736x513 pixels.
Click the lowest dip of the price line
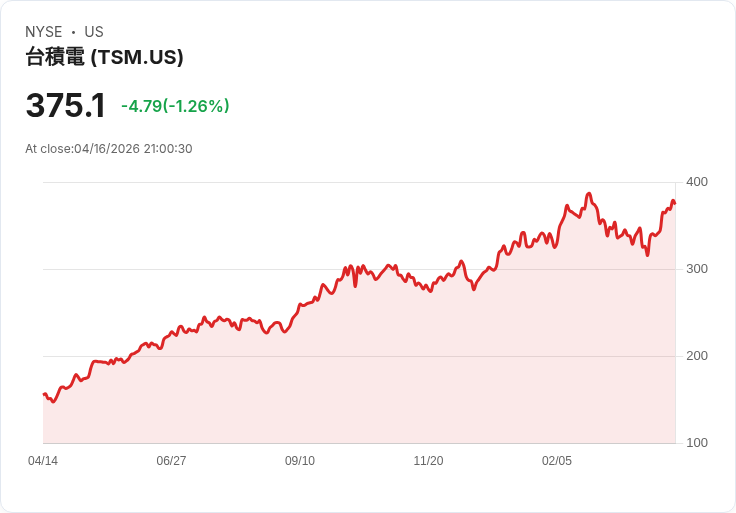click(53, 401)
